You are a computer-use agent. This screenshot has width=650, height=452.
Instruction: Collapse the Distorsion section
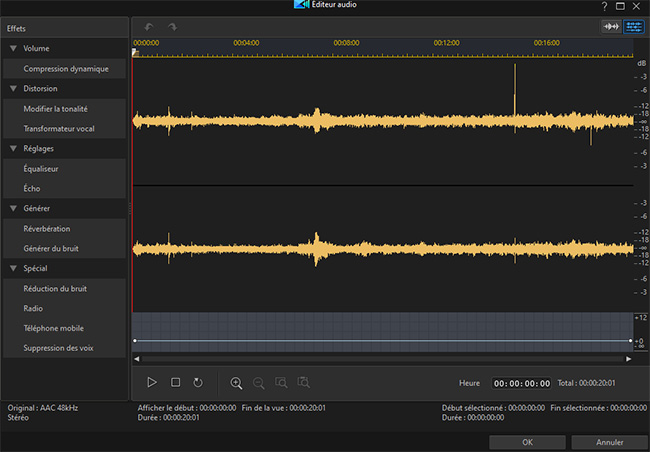(14, 88)
